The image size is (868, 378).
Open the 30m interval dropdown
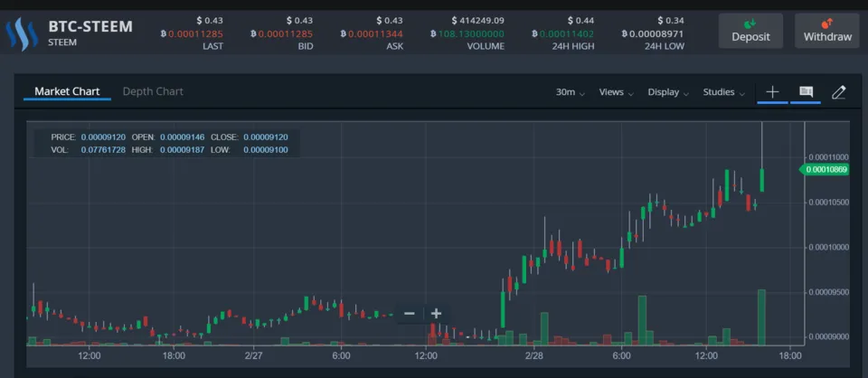point(571,92)
